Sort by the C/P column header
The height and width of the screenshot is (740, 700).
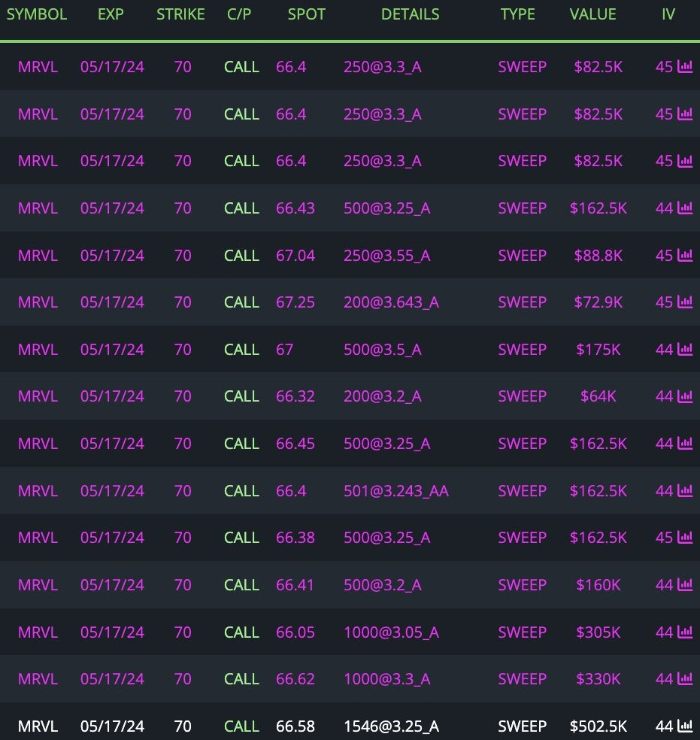(239, 14)
